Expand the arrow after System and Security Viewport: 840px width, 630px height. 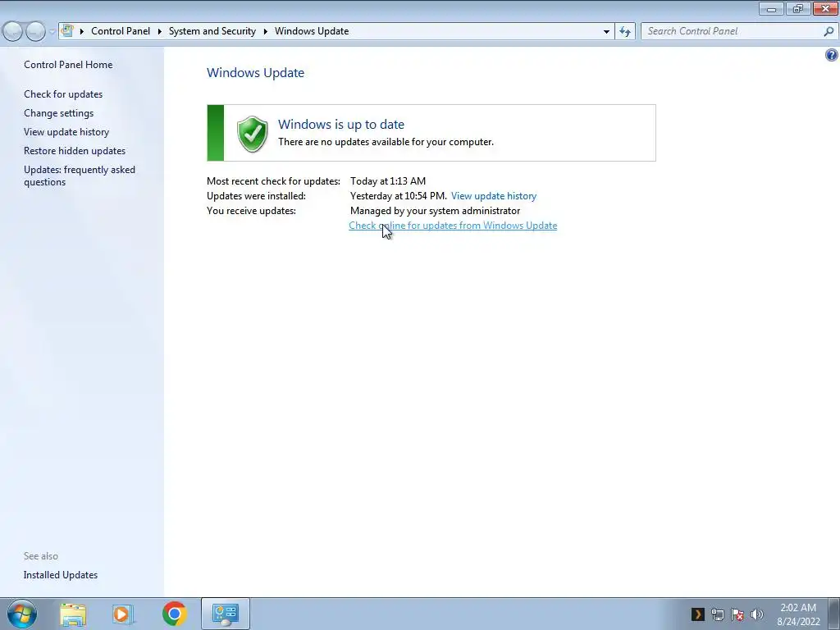point(265,31)
